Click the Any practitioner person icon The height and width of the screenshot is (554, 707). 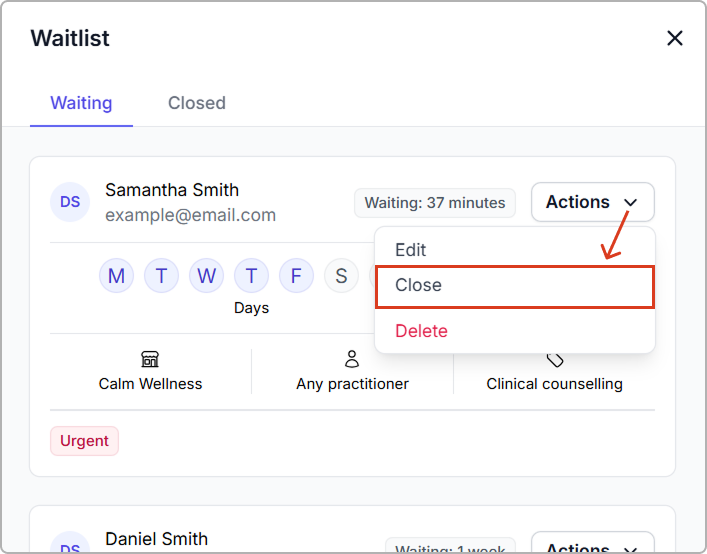tap(352, 359)
